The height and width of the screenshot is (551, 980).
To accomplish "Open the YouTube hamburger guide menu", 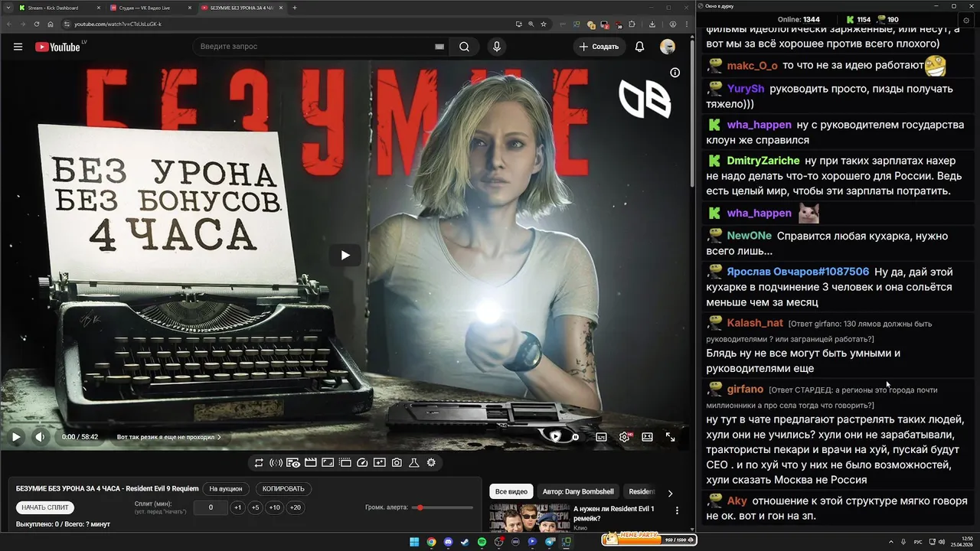I will [18, 47].
